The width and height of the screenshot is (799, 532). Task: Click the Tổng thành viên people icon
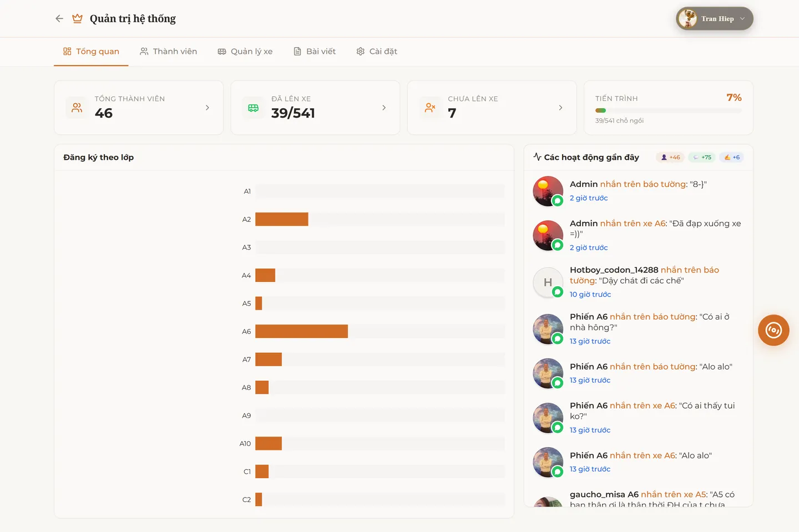pyautogui.click(x=77, y=108)
